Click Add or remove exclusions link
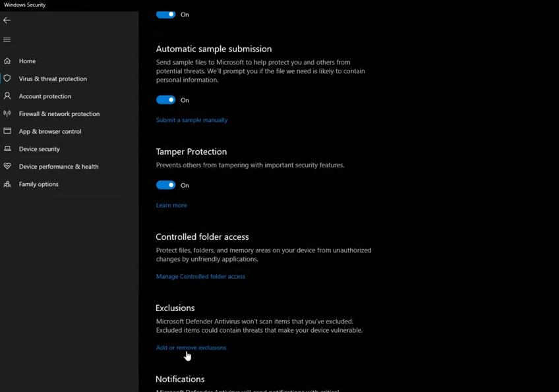 [191, 348]
